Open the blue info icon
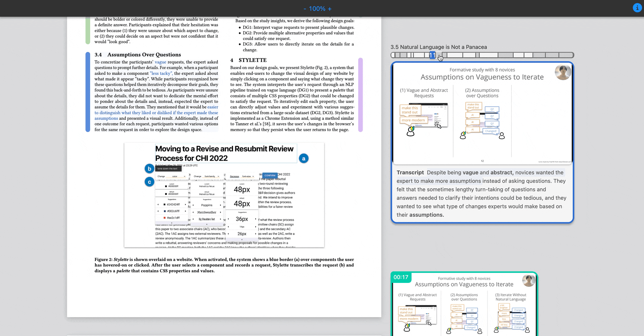644x336 pixels. [x=637, y=8]
